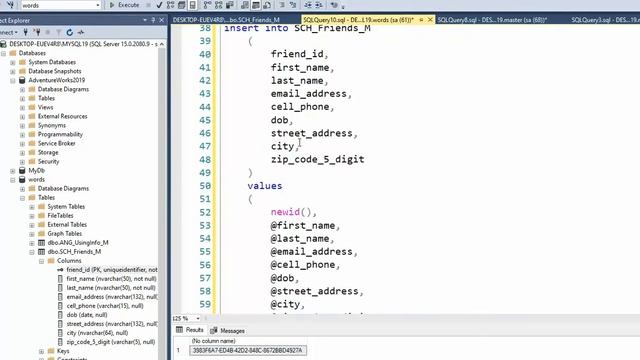Image resolution: width=640 pixels, height=360 pixels.
Task: Click Object Explorer disconnect plug icon
Action: (x=37, y=32)
